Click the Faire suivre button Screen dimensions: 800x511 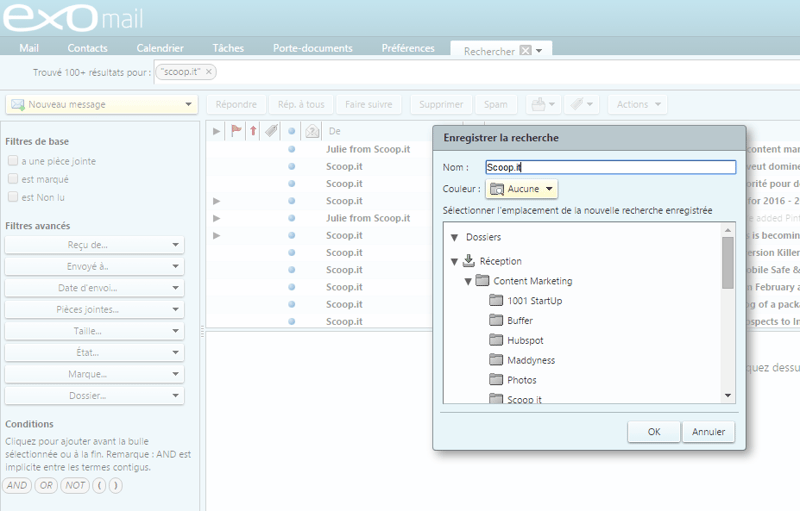tap(368, 104)
